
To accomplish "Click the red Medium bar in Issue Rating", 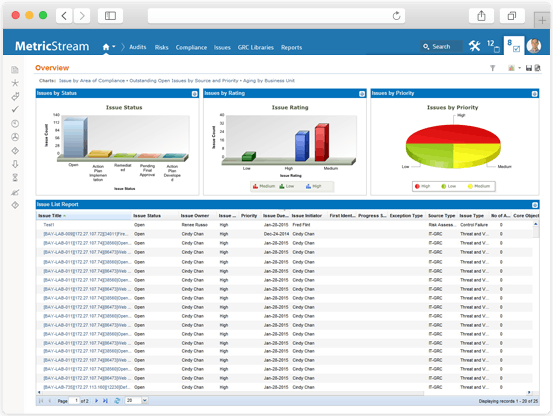I will coord(322,142).
